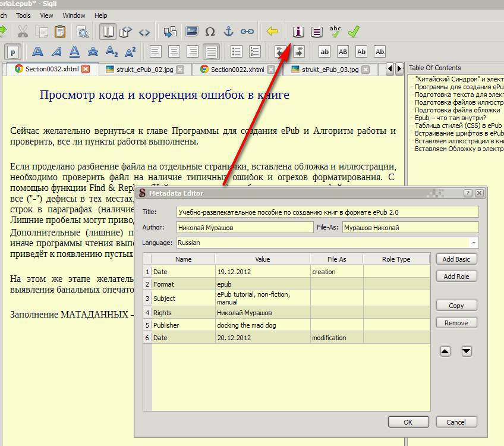
Task: Run the abc spellcheck icon
Action: click(x=335, y=32)
